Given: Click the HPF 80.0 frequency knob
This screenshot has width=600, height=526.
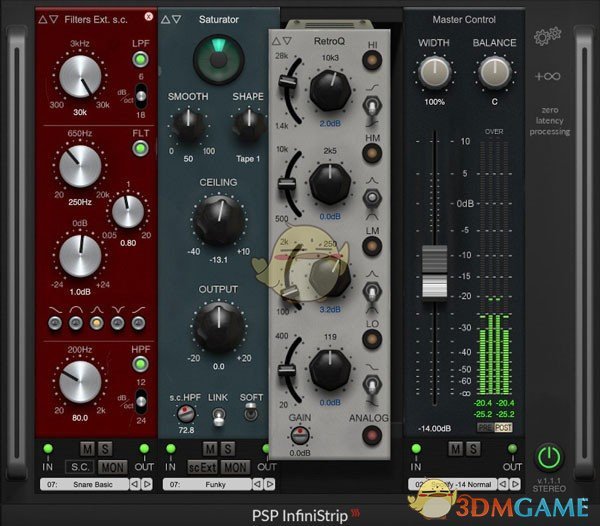Looking at the screenshot, I should (80, 382).
